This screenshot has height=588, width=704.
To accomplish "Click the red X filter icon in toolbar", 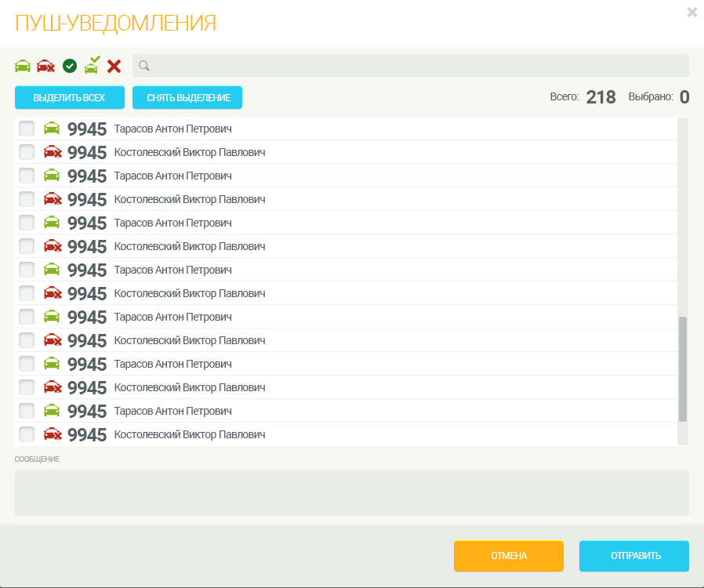I will tap(114, 66).
